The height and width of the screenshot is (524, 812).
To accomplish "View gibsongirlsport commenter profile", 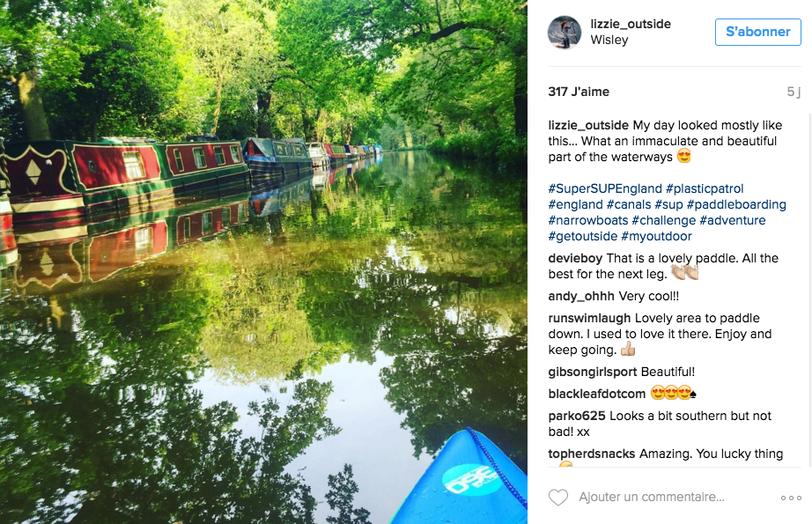I will (593, 372).
